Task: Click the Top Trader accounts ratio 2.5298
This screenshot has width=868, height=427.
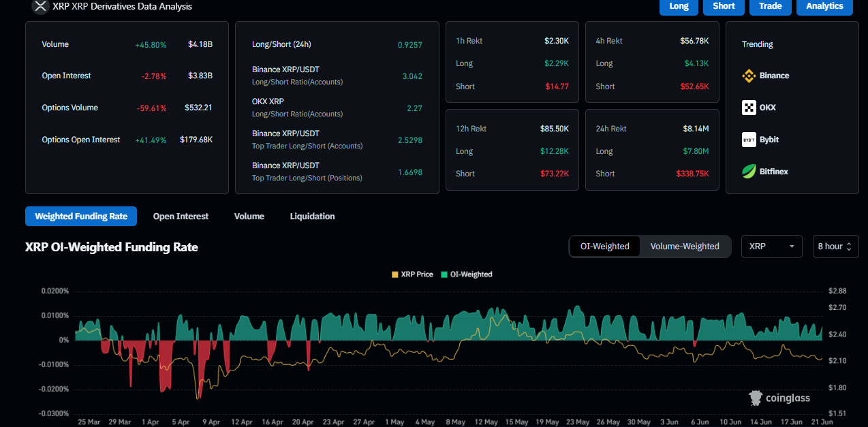Action: tap(410, 140)
